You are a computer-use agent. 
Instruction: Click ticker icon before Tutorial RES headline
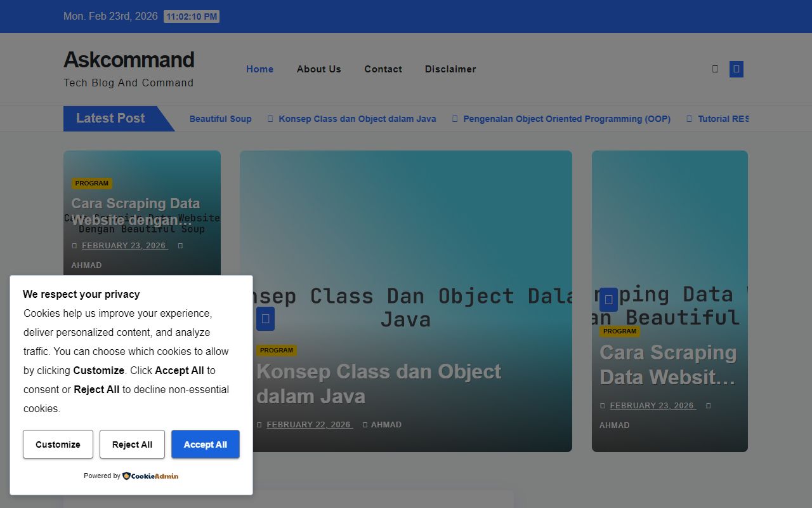689,119
